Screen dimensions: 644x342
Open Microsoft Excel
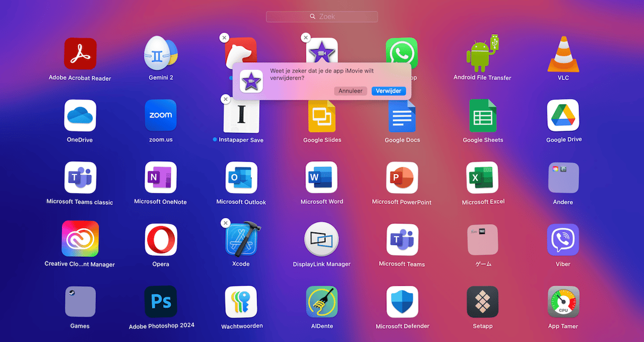(x=482, y=177)
